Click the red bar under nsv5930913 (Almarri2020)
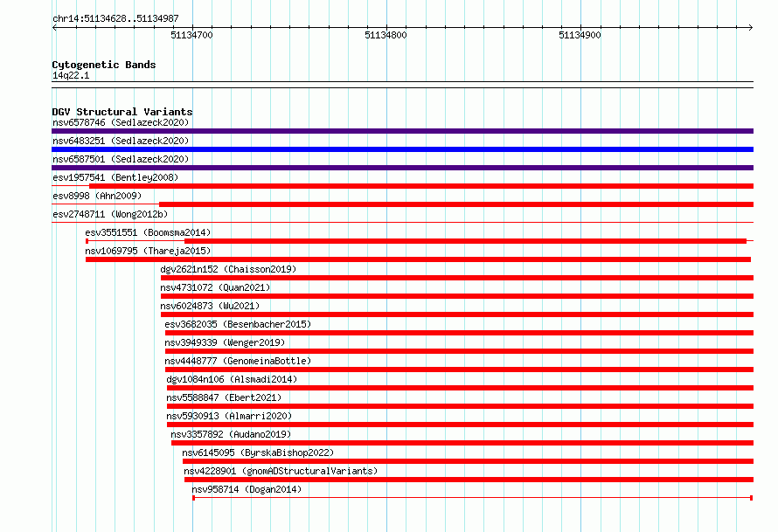778x532 pixels. 460,425
